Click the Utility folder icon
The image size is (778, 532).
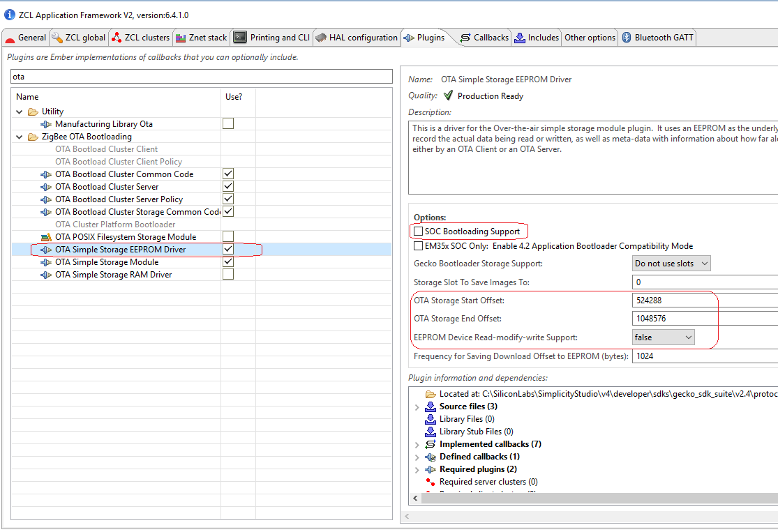tap(33, 112)
